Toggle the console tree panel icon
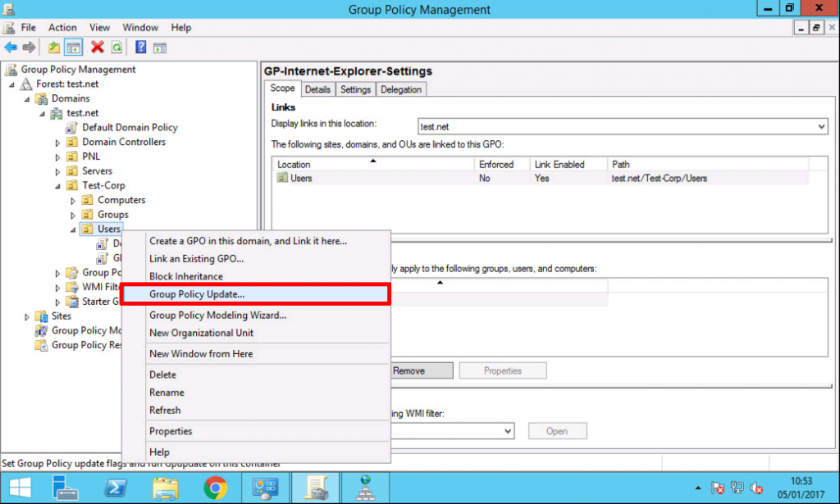The height and width of the screenshot is (504, 840). click(73, 48)
